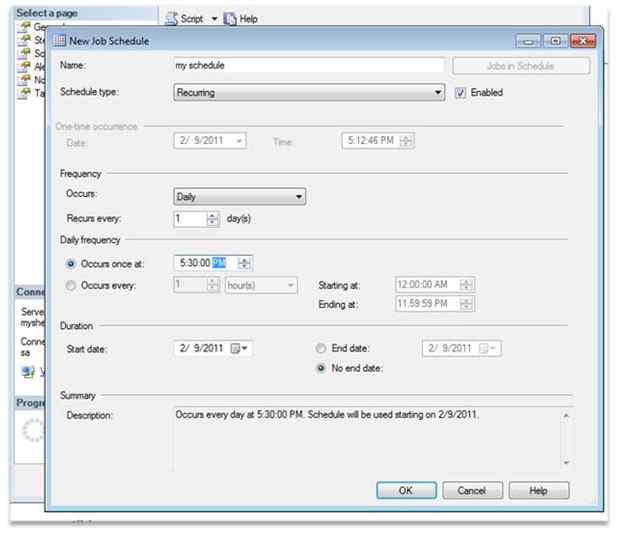Viewport: 618px width, 535px height.
Task: Adjust the Starting at time spinner
Action: coord(466,284)
